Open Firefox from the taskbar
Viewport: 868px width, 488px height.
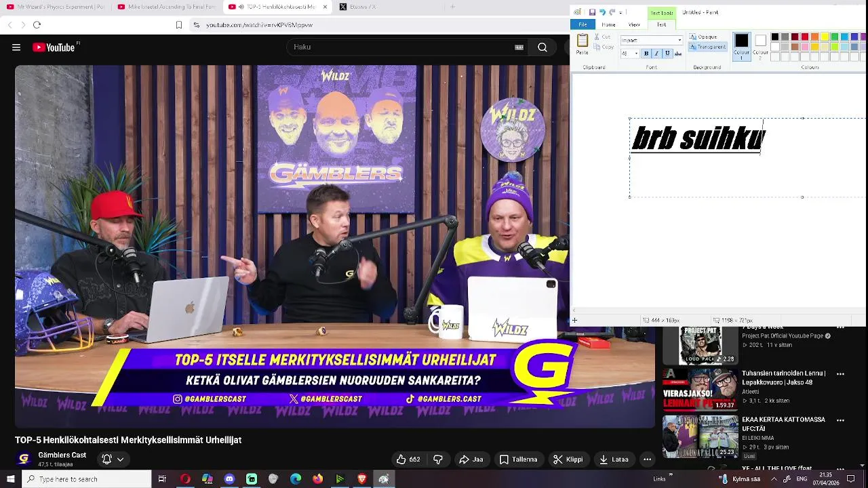pos(317,479)
